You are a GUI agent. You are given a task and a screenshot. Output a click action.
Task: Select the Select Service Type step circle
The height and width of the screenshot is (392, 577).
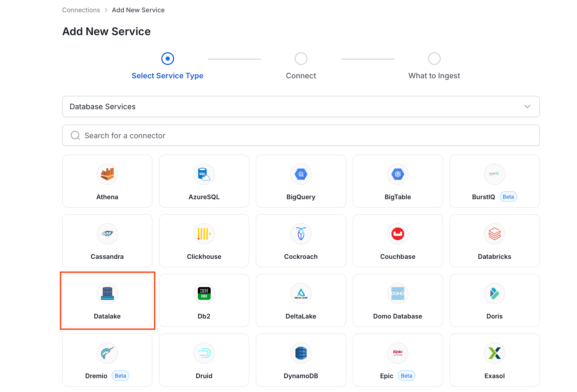(167, 59)
